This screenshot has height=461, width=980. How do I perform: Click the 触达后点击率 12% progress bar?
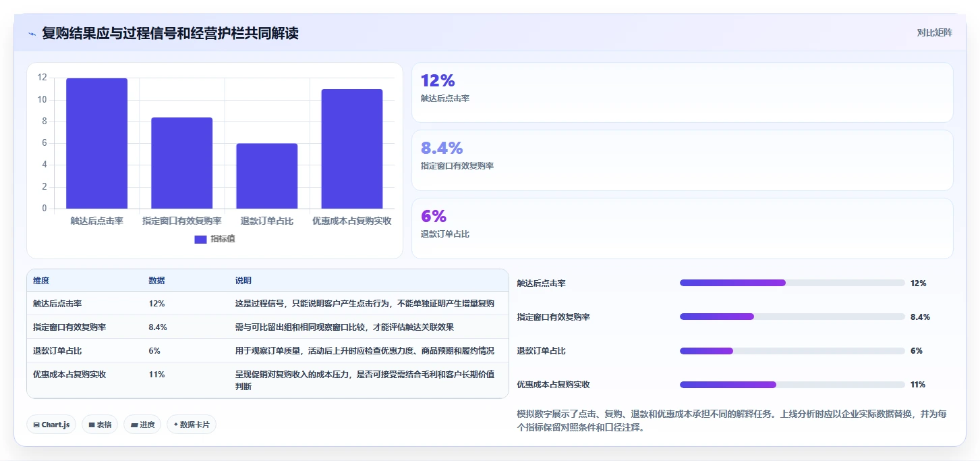point(792,283)
